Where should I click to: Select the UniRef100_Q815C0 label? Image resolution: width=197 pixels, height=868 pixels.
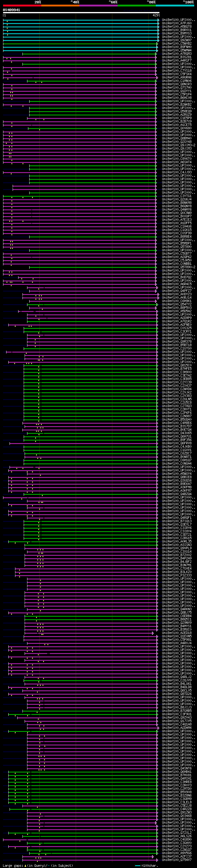[177, 365]
